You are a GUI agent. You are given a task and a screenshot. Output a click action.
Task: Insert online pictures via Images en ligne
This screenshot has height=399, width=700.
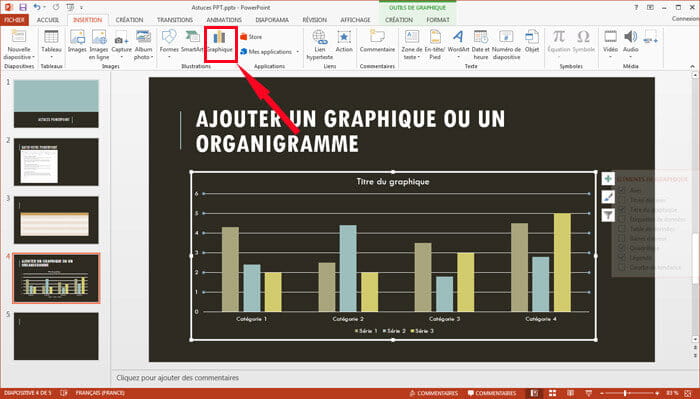pyautogui.click(x=99, y=45)
